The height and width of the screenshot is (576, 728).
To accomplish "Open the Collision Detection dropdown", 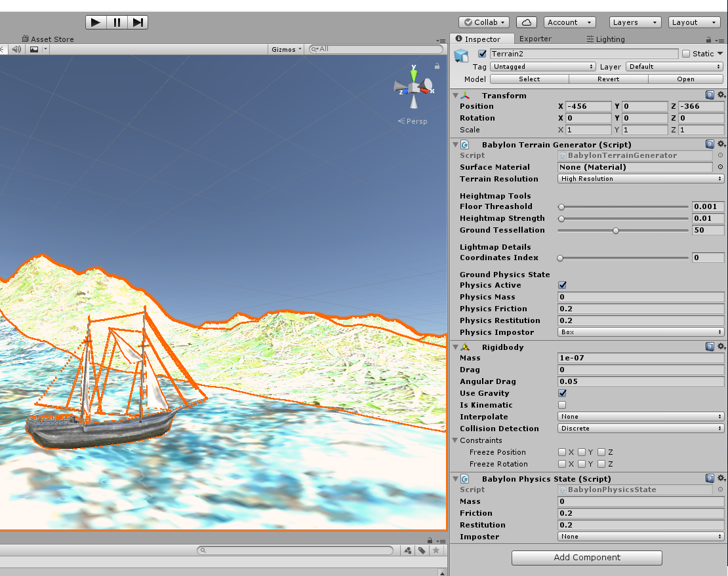I will point(640,429).
